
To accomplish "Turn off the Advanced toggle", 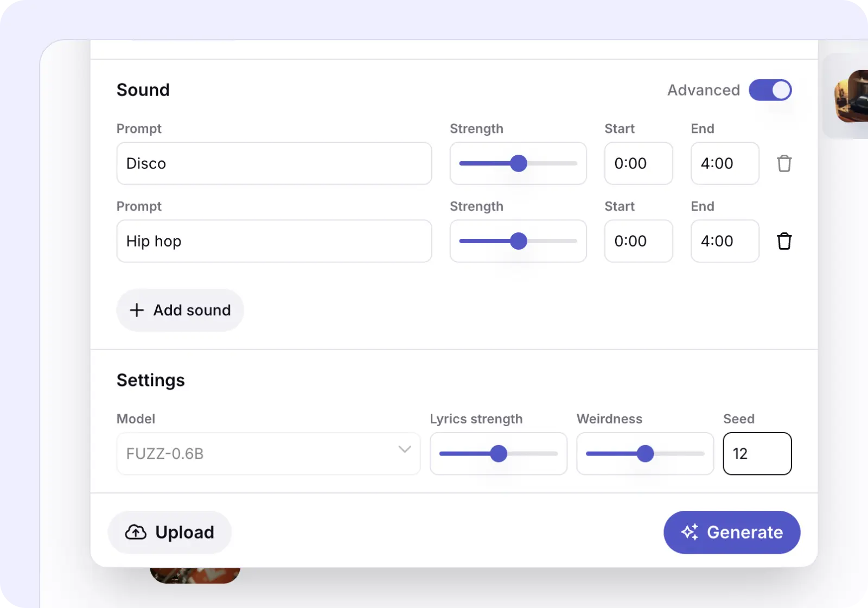I will click(770, 90).
